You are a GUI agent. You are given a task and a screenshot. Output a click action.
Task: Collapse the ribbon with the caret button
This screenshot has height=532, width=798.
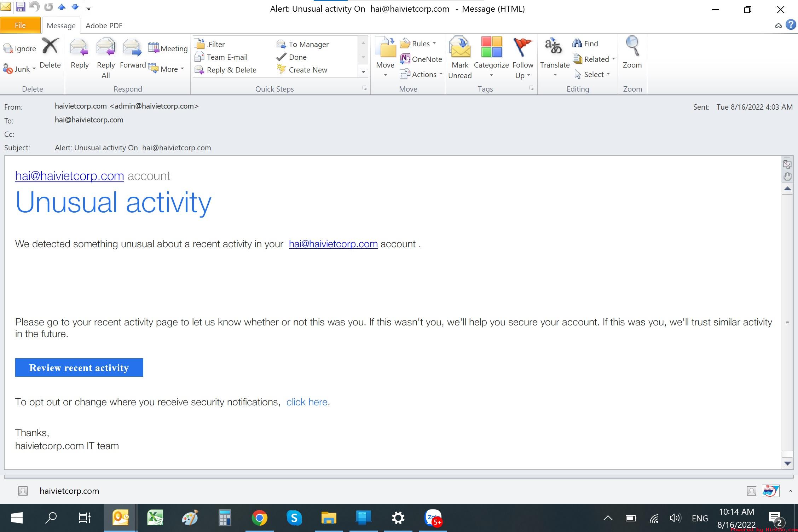tap(778, 25)
